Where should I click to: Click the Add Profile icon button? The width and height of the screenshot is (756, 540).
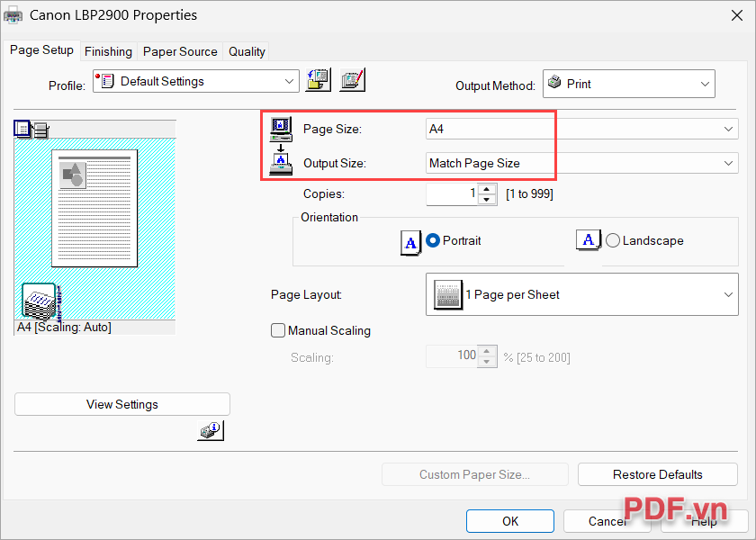(319, 80)
